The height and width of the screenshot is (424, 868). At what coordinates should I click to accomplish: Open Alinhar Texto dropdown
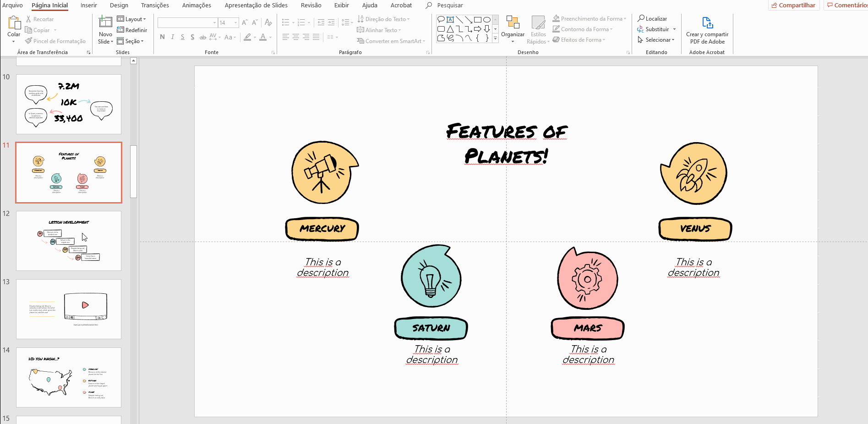tap(379, 30)
